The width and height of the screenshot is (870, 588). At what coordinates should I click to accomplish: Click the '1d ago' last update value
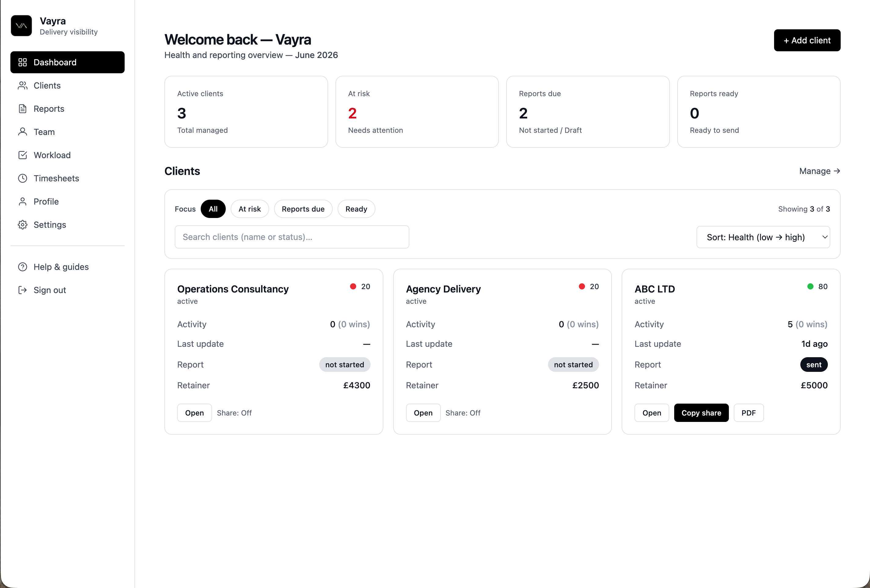point(815,344)
